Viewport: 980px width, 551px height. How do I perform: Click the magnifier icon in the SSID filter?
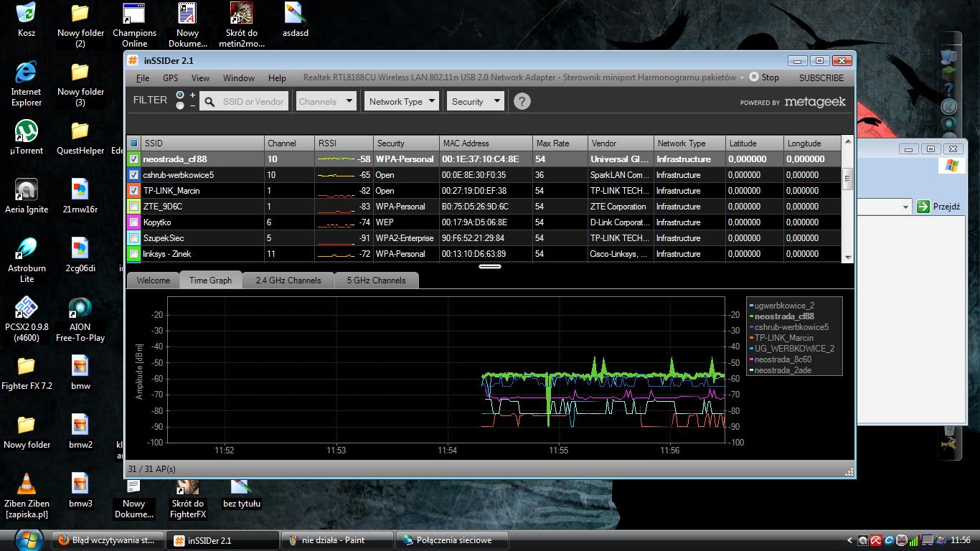click(209, 102)
